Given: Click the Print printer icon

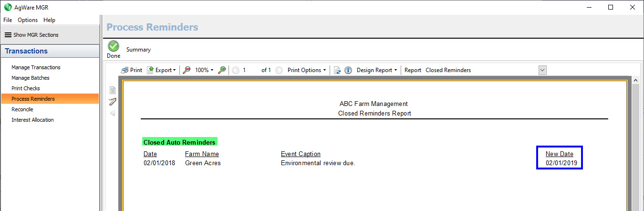Looking at the screenshot, I should (x=125, y=70).
